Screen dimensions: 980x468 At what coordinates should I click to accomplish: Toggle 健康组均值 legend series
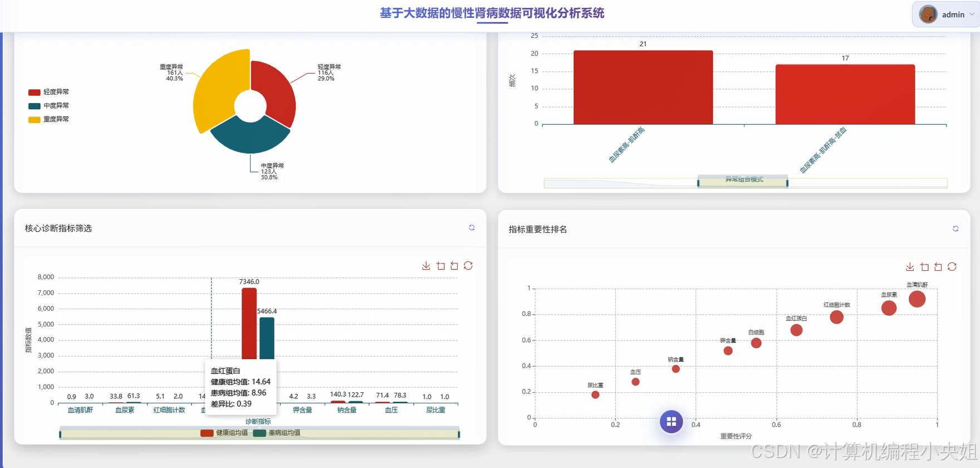coord(224,433)
